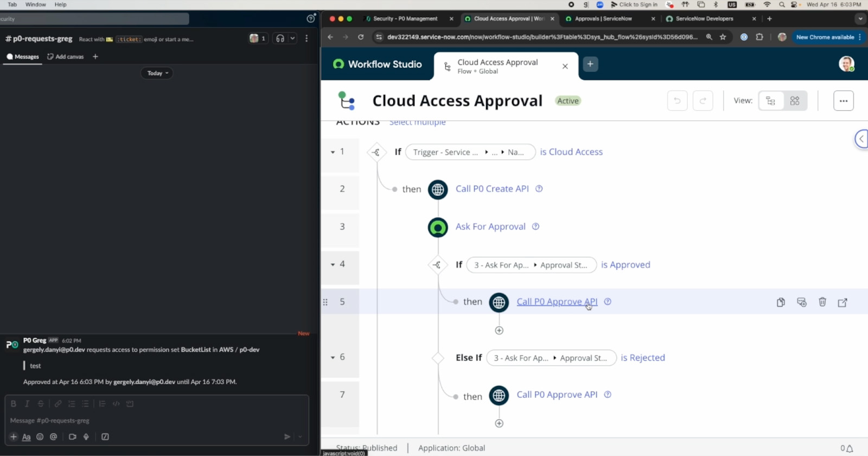The width and height of the screenshot is (868, 456).
Task: Click the globe icon for Call P0 Create API
Action: [438, 189]
